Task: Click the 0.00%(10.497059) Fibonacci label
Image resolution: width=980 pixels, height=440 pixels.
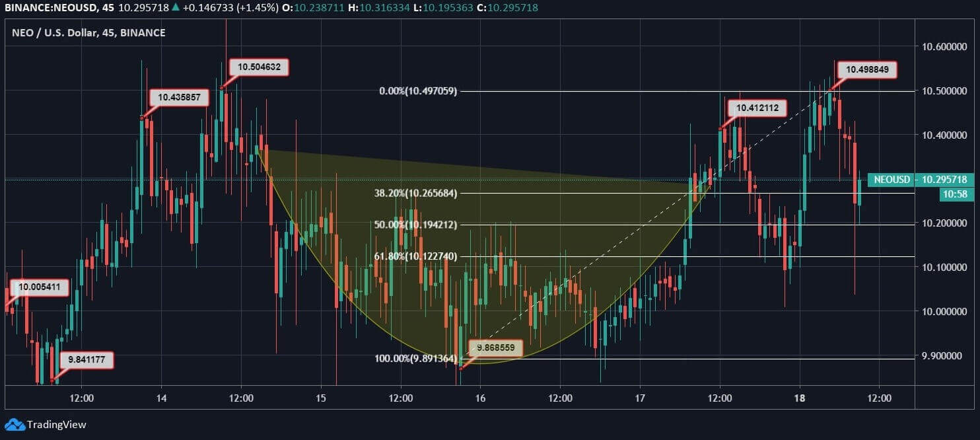Action: tap(417, 91)
